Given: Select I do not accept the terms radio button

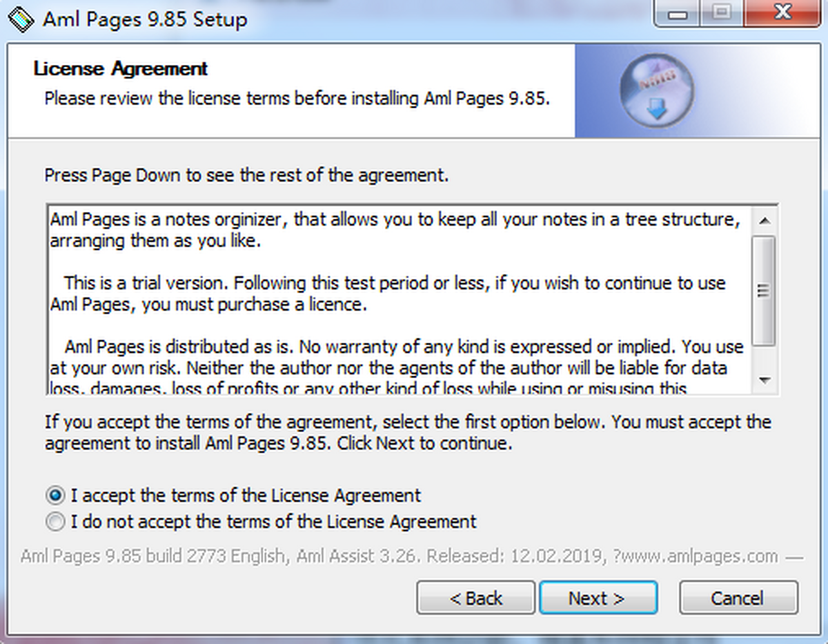Looking at the screenshot, I should [56, 521].
